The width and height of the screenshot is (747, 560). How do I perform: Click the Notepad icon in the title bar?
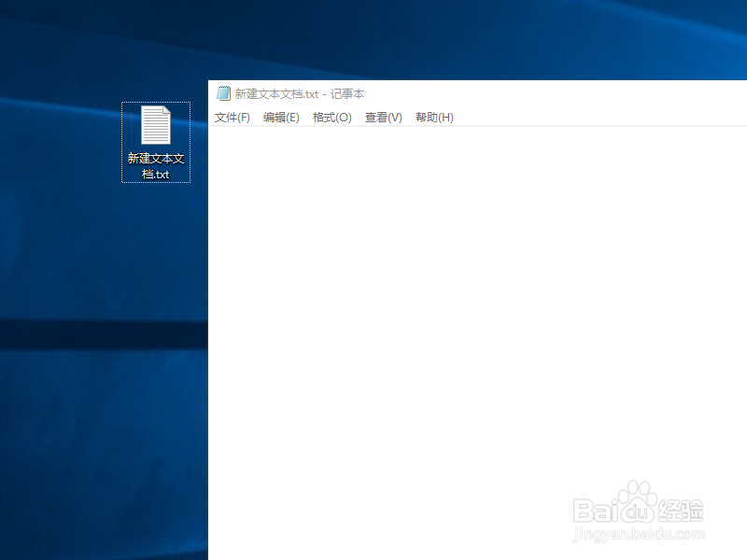(223, 93)
